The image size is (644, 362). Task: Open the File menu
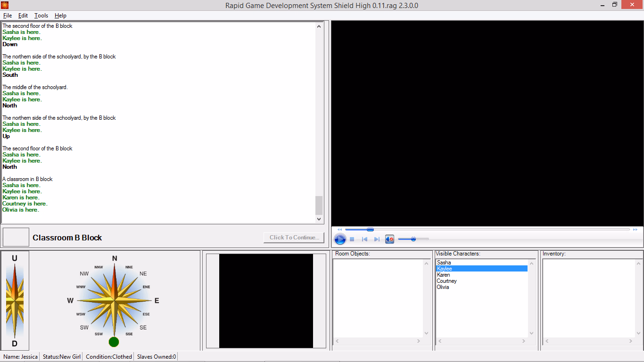tap(8, 16)
